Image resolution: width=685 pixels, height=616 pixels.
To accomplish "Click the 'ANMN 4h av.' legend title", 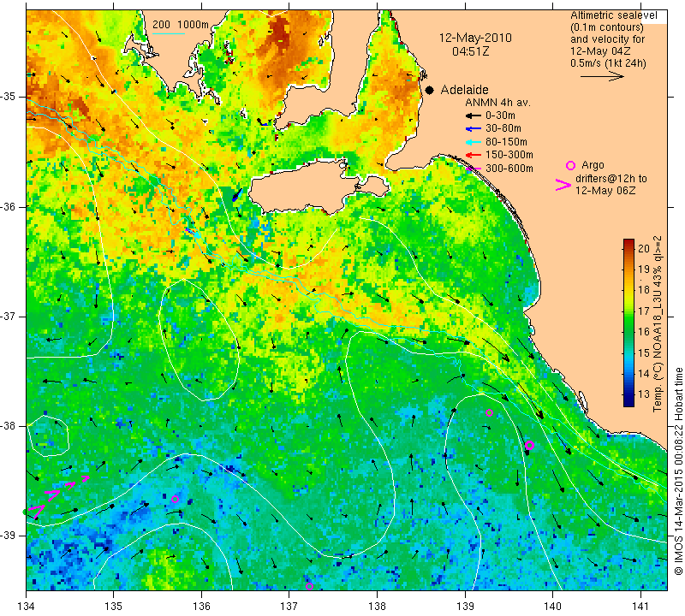I will click(x=497, y=103).
